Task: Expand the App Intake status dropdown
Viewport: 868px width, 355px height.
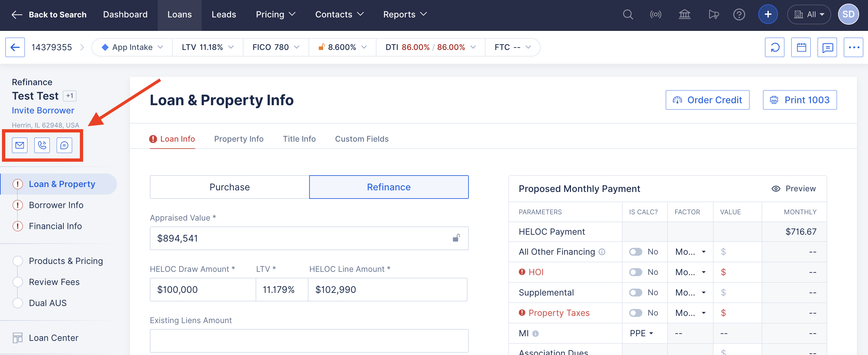Action: point(132,47)
